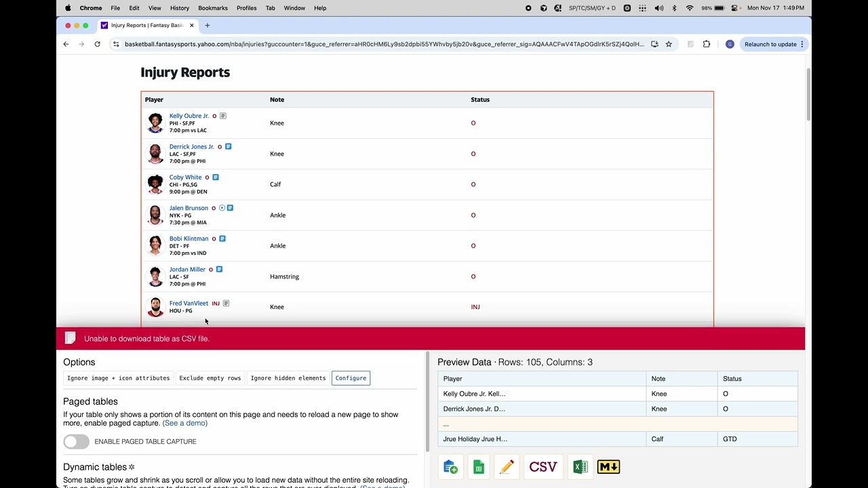Open Jalen Brunson player link
Viewport: 868px width, 488px height.
(189, 208)
